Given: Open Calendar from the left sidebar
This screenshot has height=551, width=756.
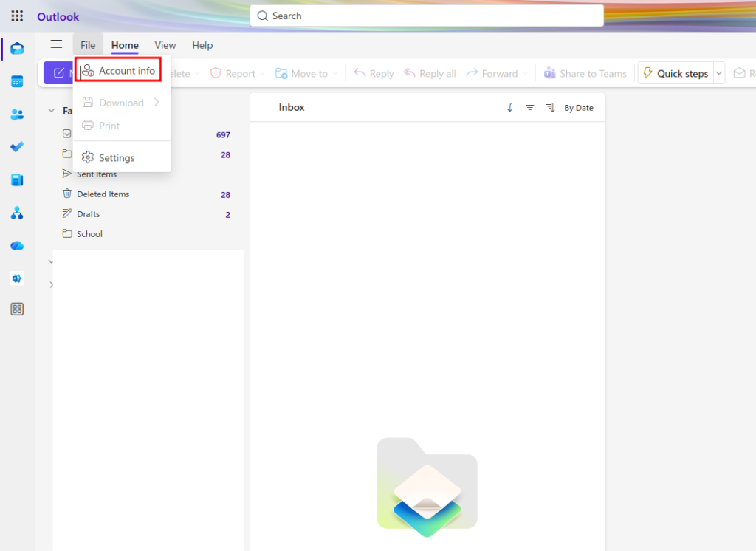Looking at the screenshot, I should (17, 81).
